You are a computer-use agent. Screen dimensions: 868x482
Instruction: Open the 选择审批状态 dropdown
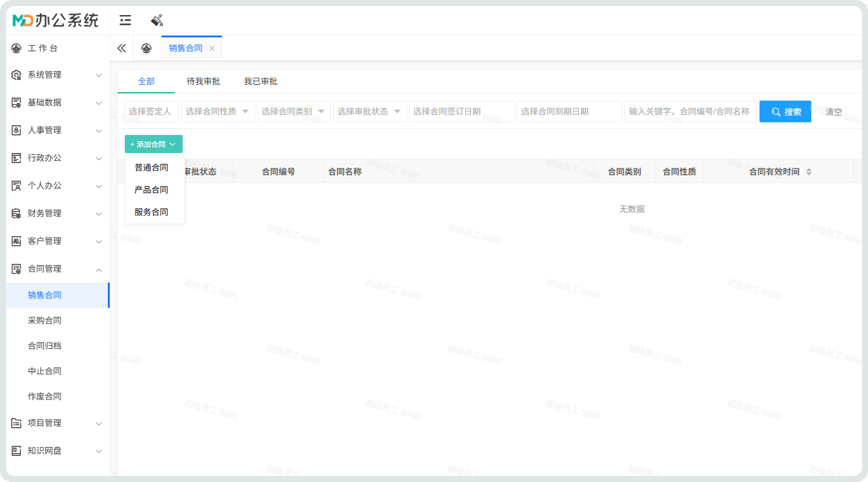point(370,111)
